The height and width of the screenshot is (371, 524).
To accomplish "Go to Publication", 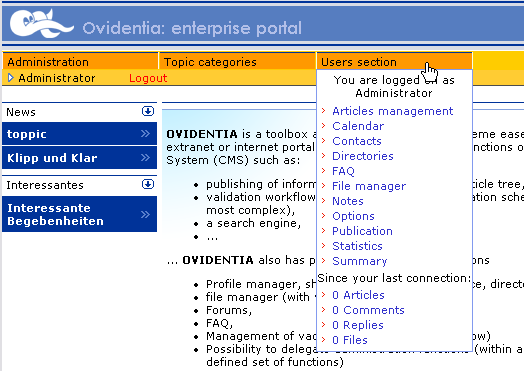I will (x=362, y=231).
